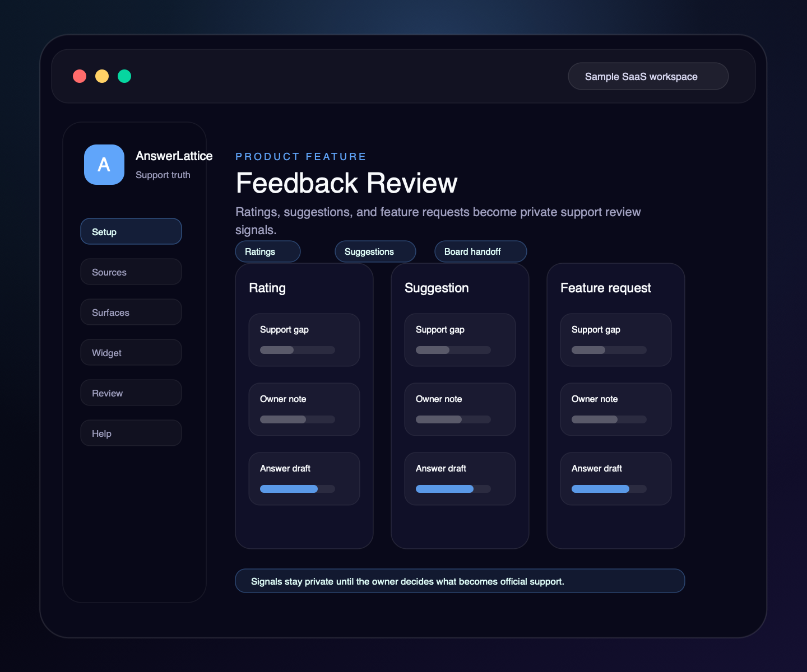The width and height of the screenshot is (807, 672).
Task: Click Owner note card under Feature request
Action: [616, 409]
